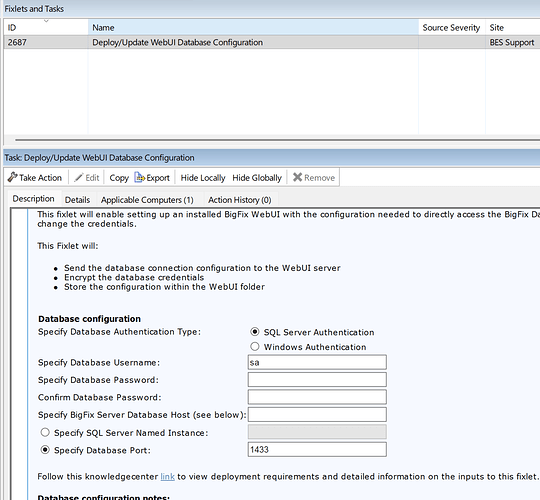Viewport: 540px width, 500px height.
Task: Click the Remove X icon
Action: point(298,177)
